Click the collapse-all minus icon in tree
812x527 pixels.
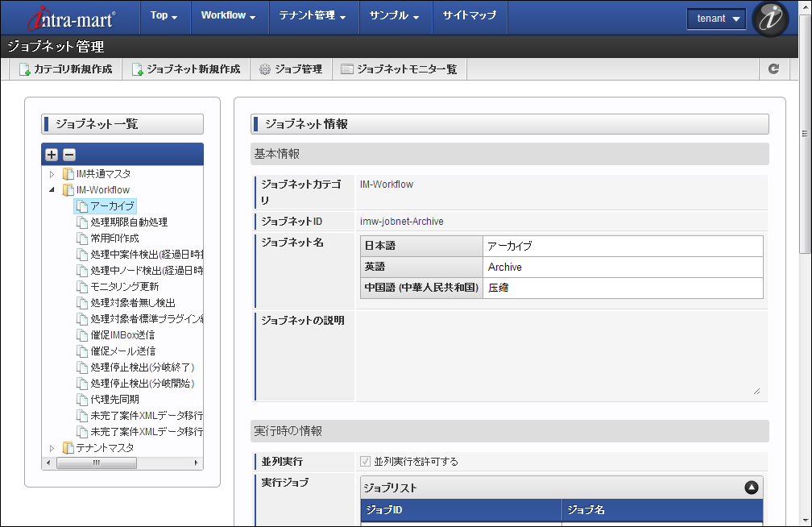pos(69,155)
